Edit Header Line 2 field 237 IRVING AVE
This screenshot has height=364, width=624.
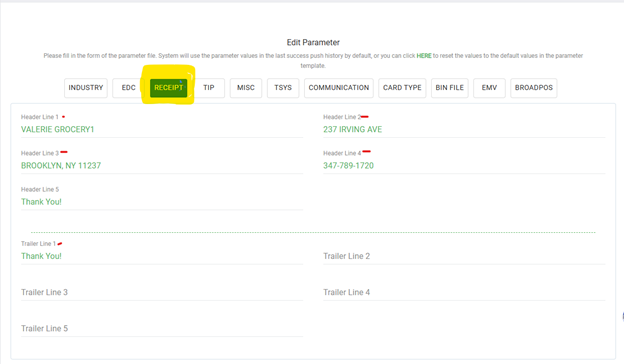[x=464, y=129]
